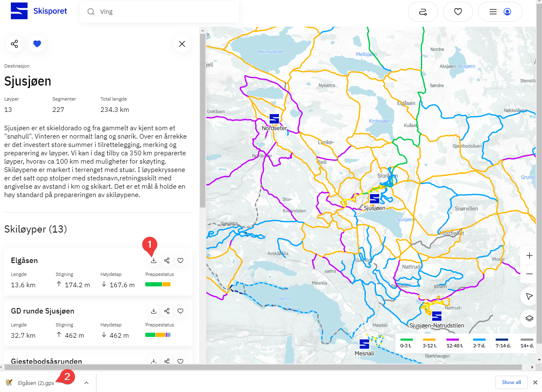
Task: Click the Reinsvatnet lake label
Action: click(271, 52)
